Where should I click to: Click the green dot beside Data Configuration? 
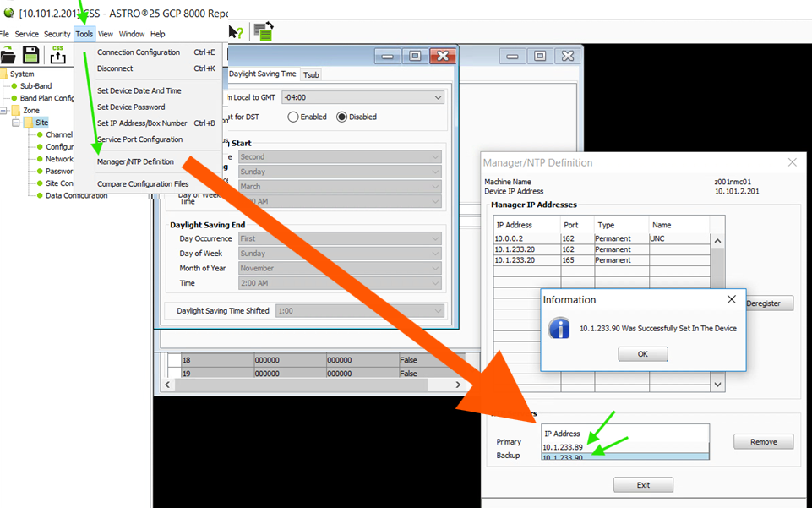click(x=40, y=196)
